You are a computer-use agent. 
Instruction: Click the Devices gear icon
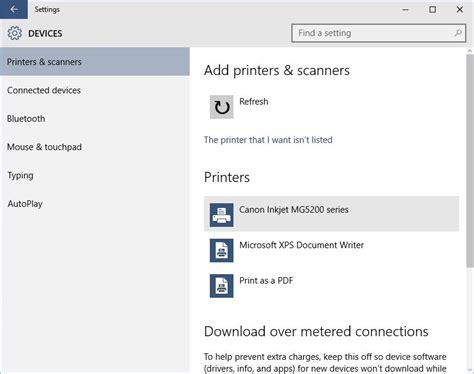pos(15,33)
